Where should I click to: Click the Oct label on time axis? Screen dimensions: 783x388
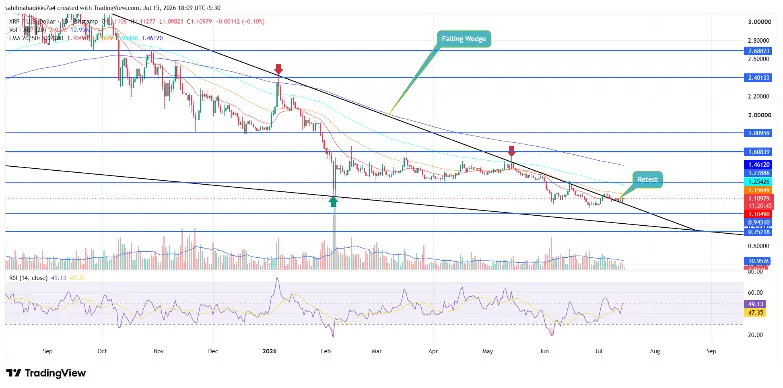coord(103,352)
